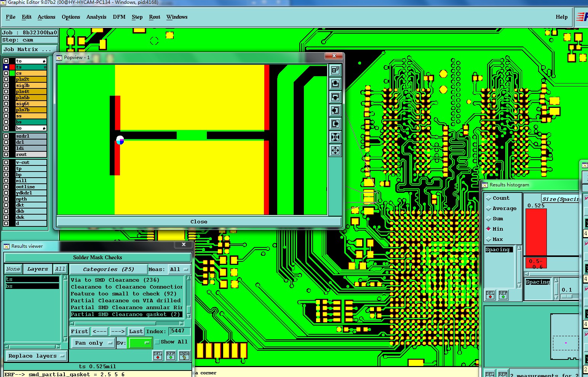Open the DFM menu
The image size is (588, 377).
pos(119,17)
